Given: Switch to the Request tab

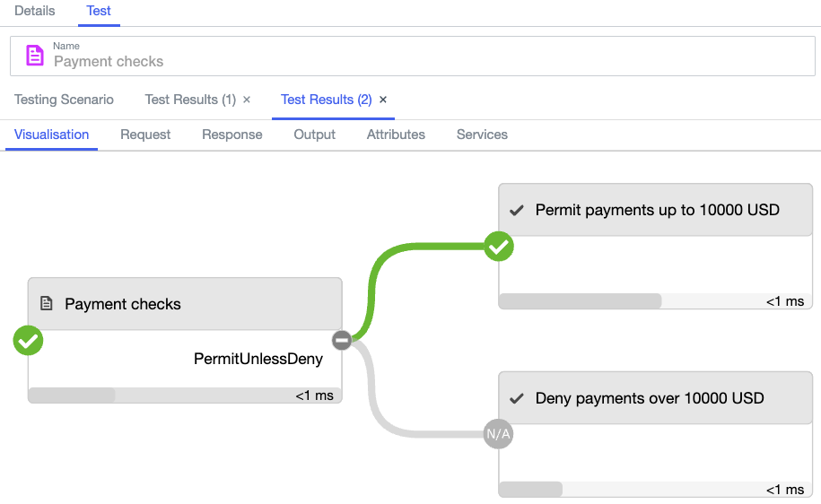Looking at the screenshot, I should (145, 135).
